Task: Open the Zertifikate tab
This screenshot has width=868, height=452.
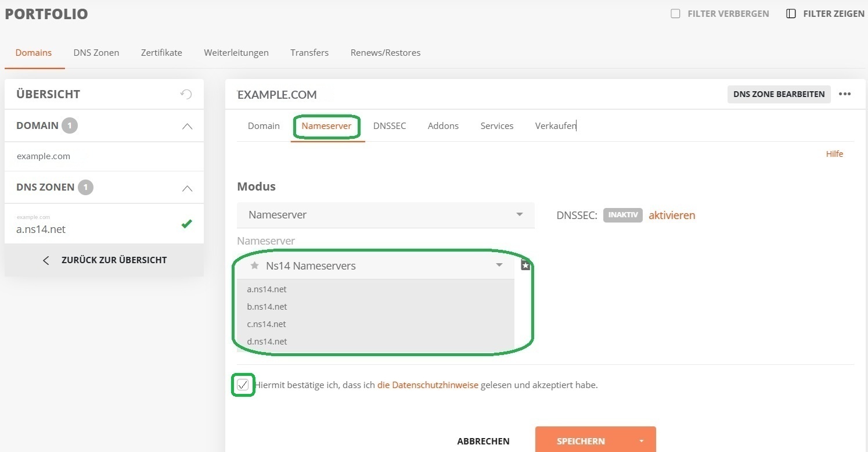Action: 161,52
